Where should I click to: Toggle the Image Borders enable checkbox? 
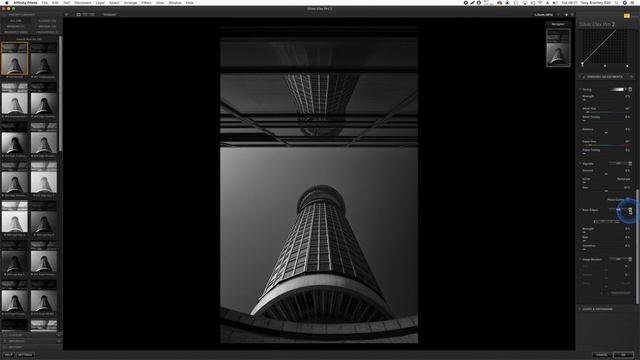click(x=630, y=259)
